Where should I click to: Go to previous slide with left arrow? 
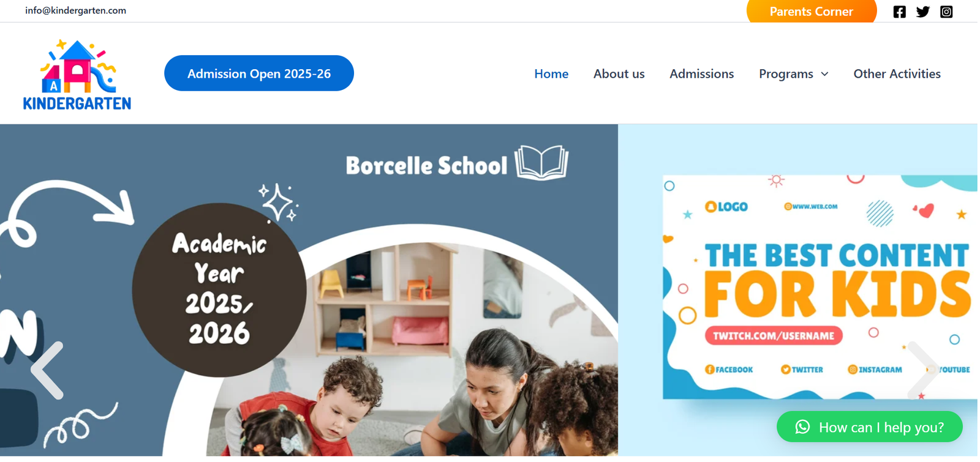pos(47,370)
